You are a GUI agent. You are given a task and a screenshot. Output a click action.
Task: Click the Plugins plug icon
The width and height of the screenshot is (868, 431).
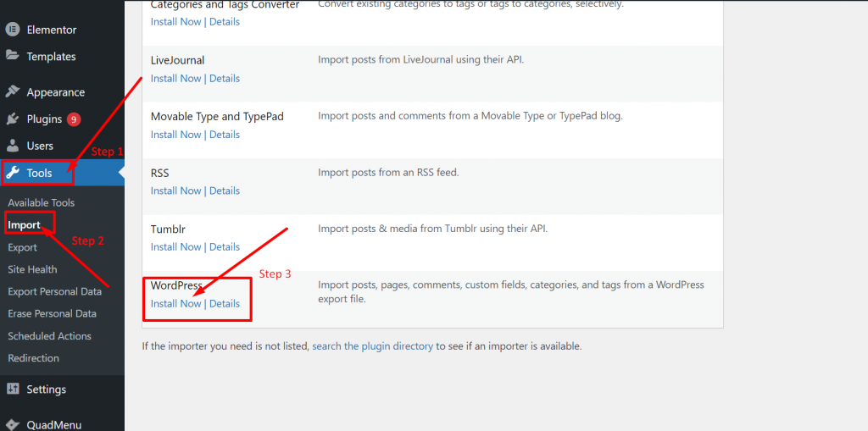(x=13, y=119)
